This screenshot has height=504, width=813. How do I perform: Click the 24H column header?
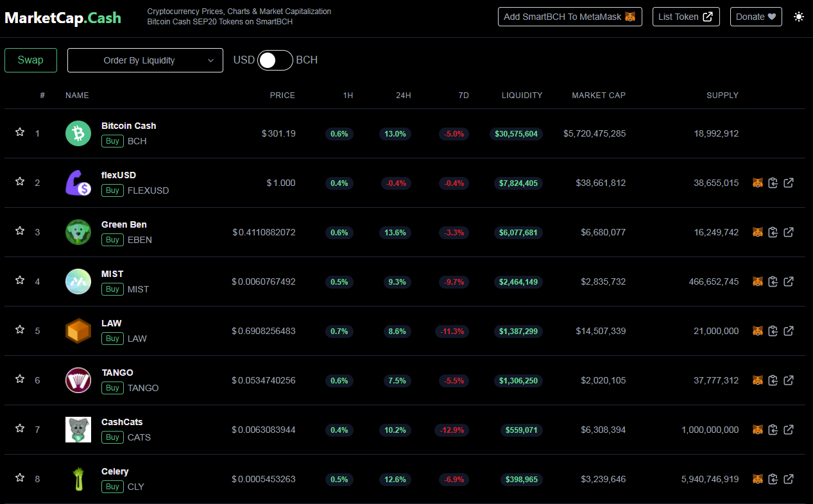click(x=404, y=96)
